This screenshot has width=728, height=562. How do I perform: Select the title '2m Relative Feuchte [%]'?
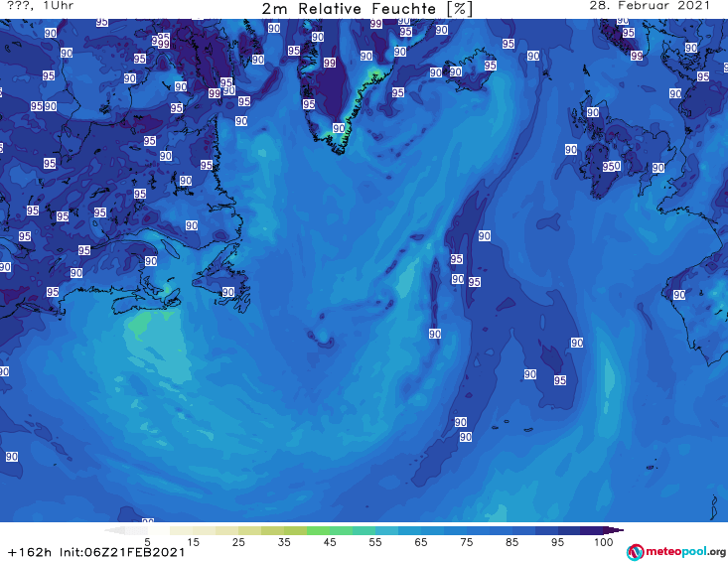pyautogui.click(x=367, y=9)
